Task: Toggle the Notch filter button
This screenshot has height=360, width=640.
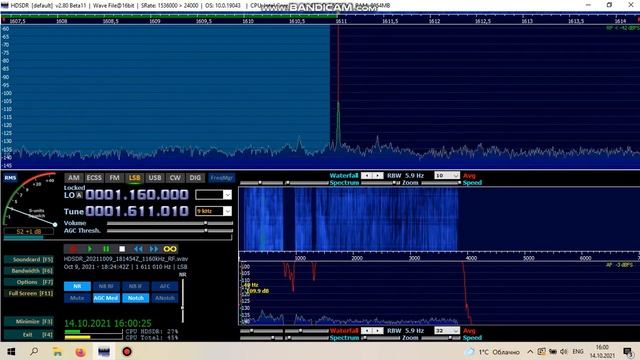Action: click(136, 298)
